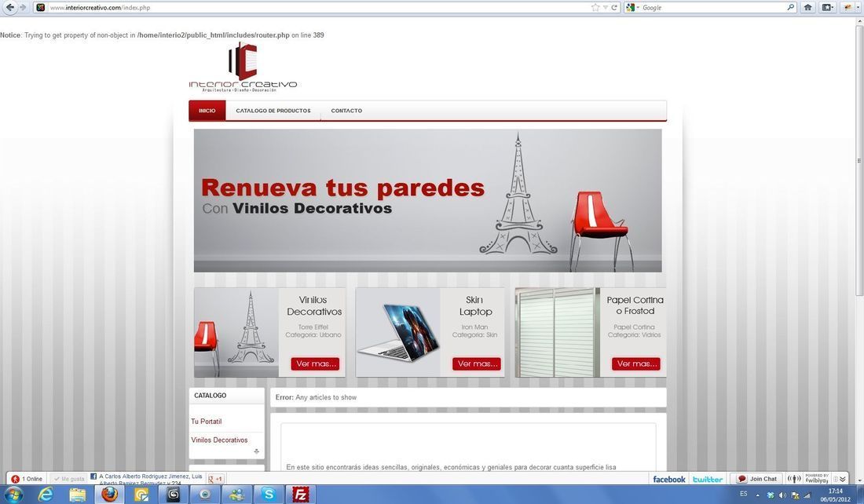Viewport: 864px width, 504px height.
Task: Open the bookmarks menu toolbar button
Action: [x=828, y=7]
